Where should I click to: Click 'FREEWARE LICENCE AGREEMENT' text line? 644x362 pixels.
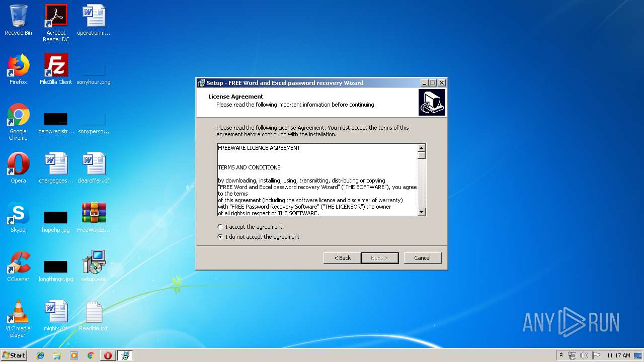tap(259, 148)
